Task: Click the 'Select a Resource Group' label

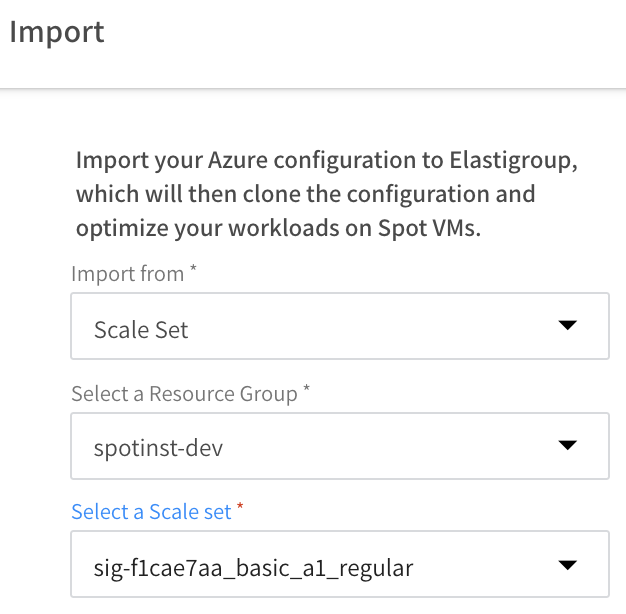Action: (184, 394)
